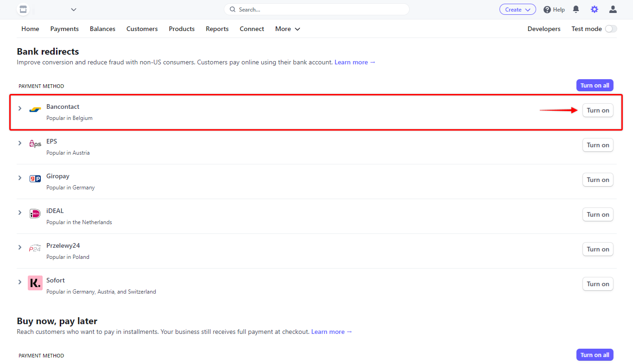633x364 pixels.
Task: Click the Buy now, pay later heading
Action: [x=57, y=321]
